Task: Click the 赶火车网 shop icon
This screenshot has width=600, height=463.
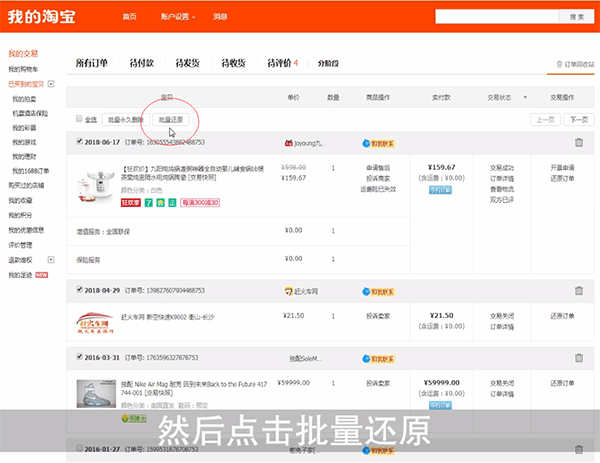Action: [290, 290]
